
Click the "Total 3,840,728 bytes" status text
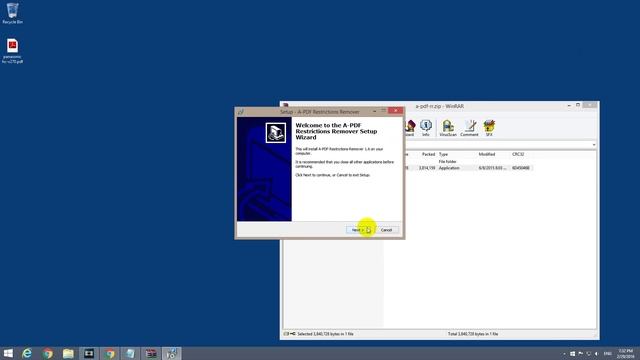473,334
